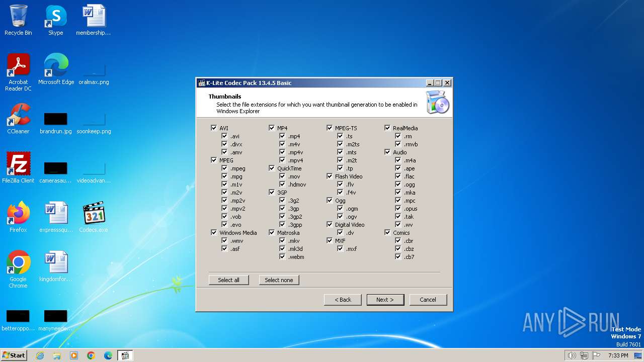Uncheck the QuickTime group checkbox

pyautogui.click(x=272, y=168)
